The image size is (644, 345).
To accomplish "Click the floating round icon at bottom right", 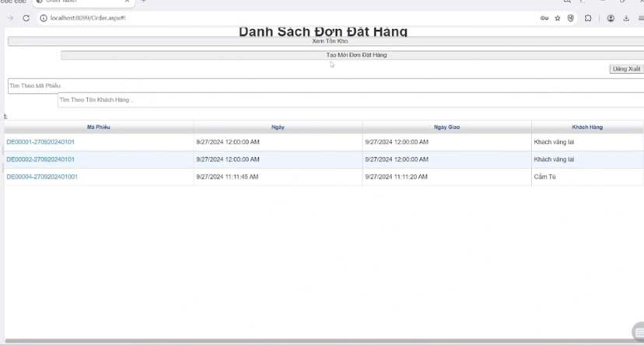I will click(637, 332).
